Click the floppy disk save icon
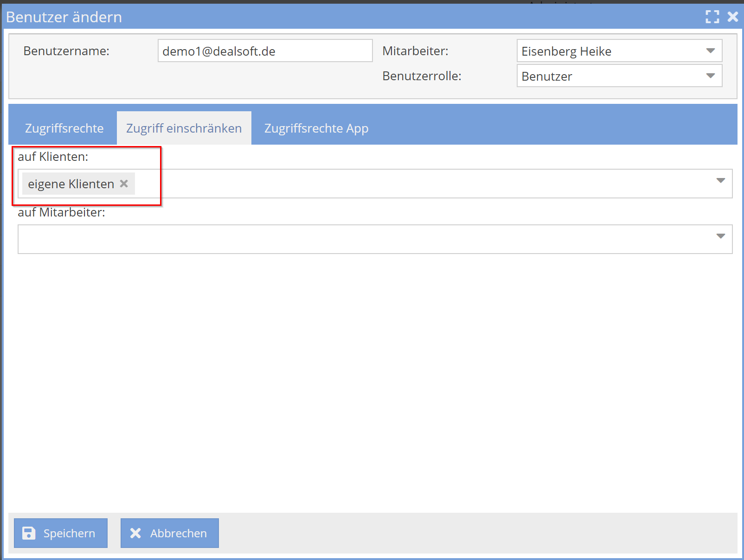This screenshot has height=560, width=744. 29,533
